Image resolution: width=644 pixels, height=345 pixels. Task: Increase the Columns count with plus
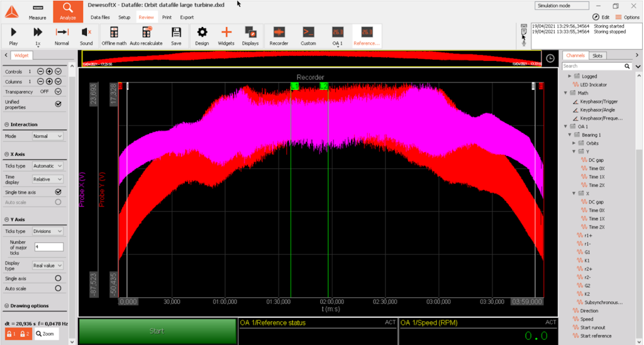coord(49,81)
